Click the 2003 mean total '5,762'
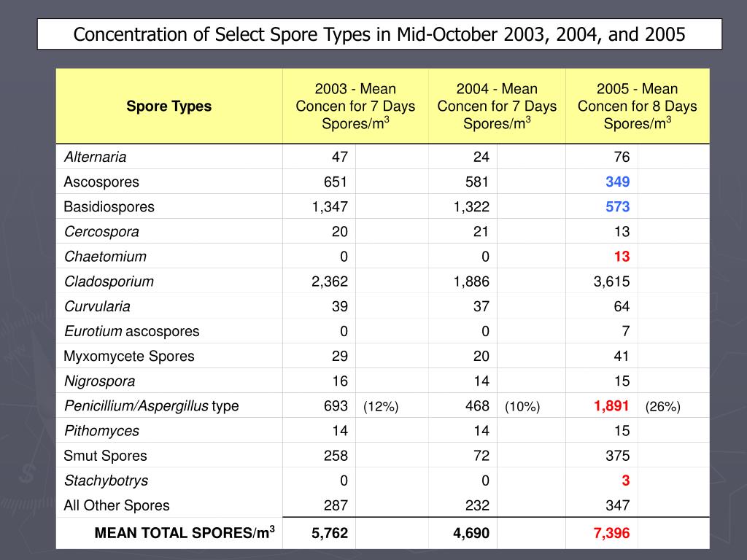This screenshot has width=747, height=560. click(330, 533)
